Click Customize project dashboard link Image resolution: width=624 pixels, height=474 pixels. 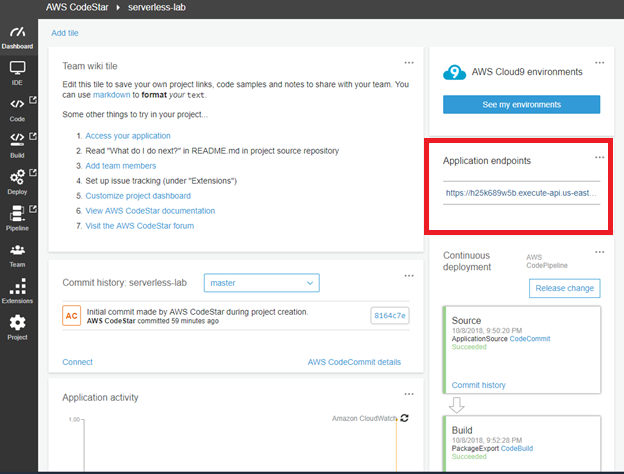138,196
